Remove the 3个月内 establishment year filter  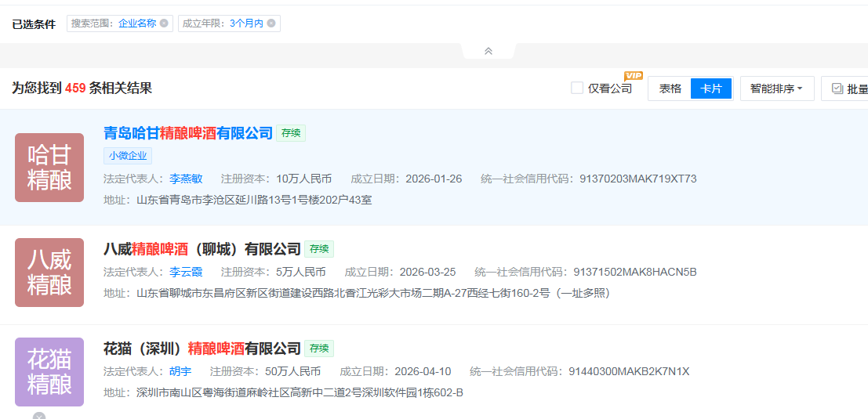coord(271,23)
